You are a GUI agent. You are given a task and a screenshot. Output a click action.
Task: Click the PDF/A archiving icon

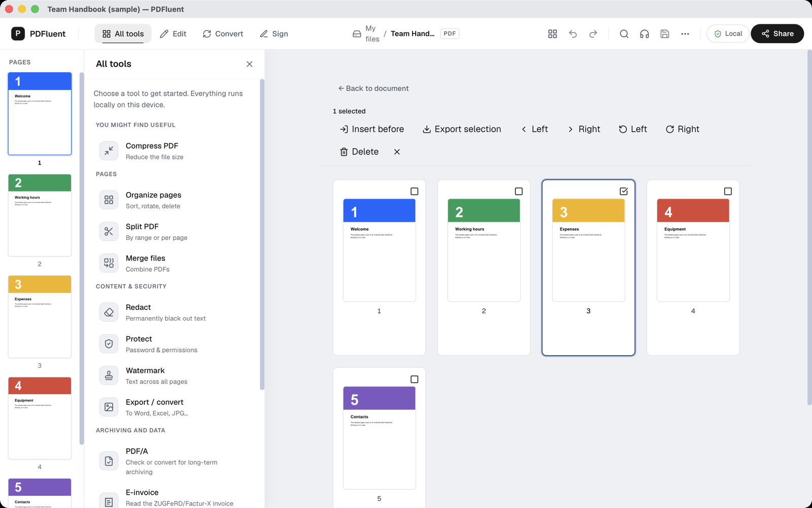(x=109, y=461)
